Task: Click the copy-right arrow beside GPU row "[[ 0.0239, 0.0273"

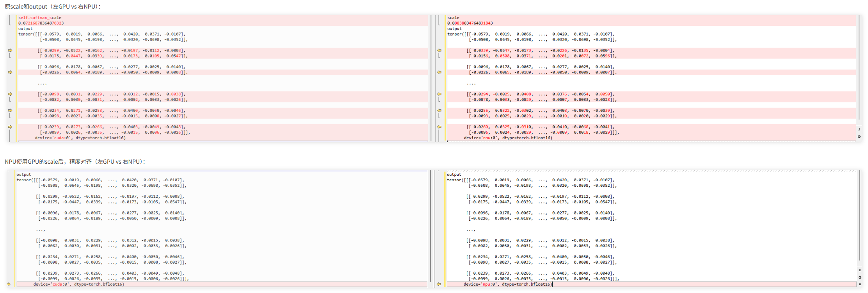Action: 10,127
